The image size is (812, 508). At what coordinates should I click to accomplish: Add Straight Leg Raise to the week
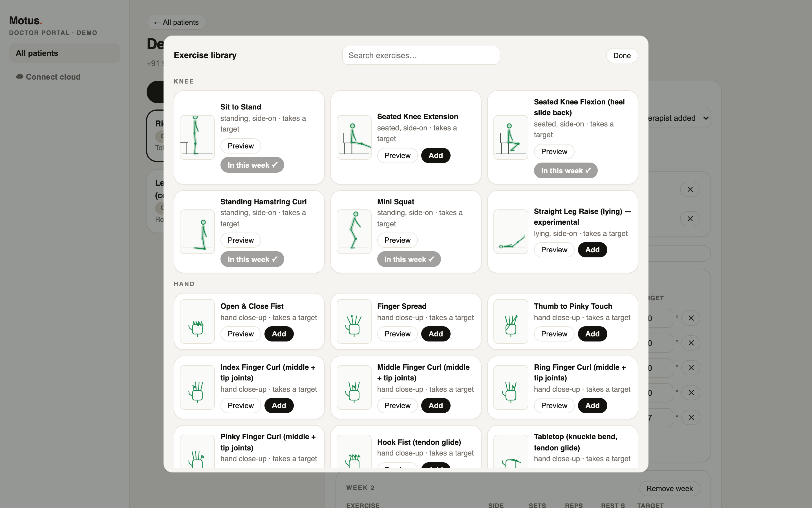pos(592,250)
